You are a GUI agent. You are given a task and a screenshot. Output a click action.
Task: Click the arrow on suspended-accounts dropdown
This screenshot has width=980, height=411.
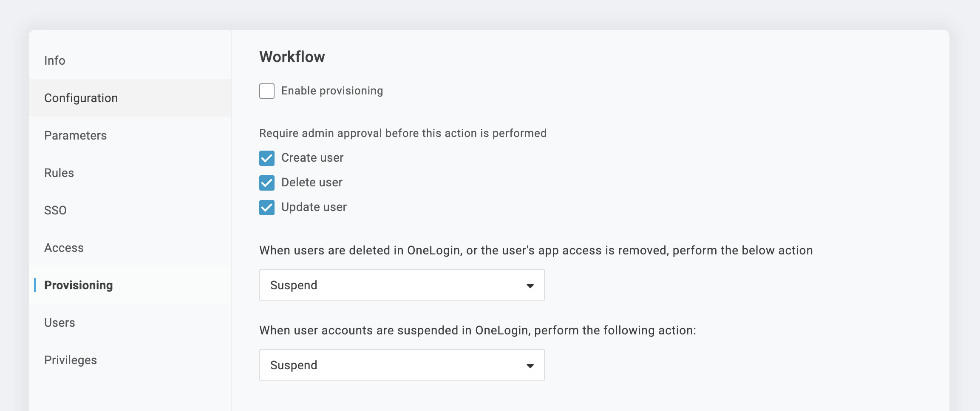coord(530,365)
